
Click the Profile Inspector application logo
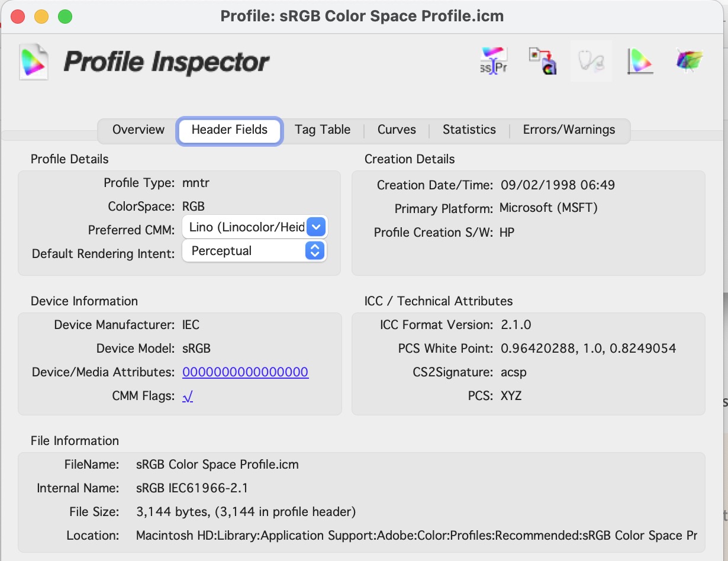[34, 61]
